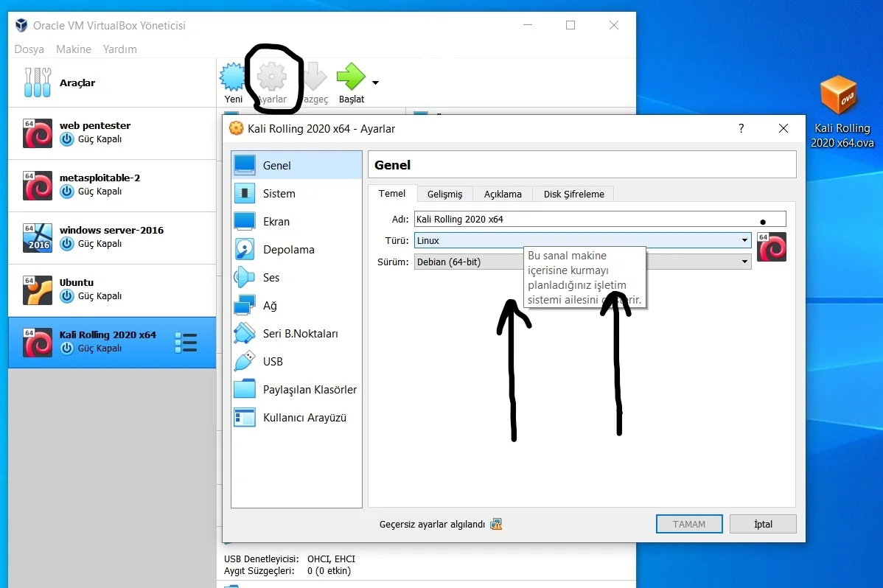Open the Dosya menu

click(29, 49)
